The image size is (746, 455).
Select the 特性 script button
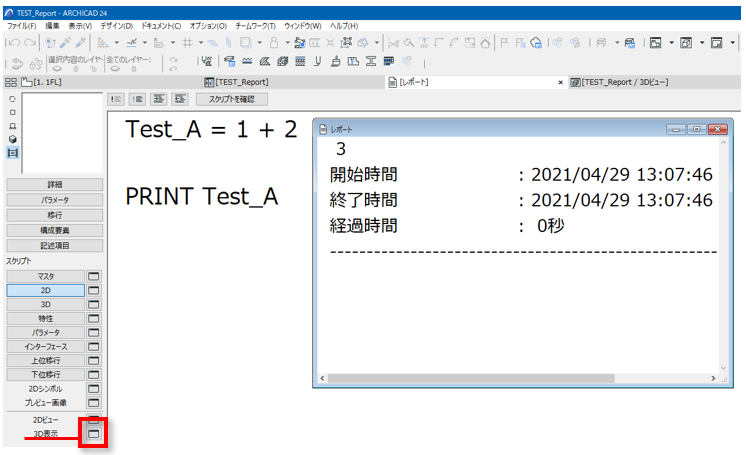[x=46, y=318]
